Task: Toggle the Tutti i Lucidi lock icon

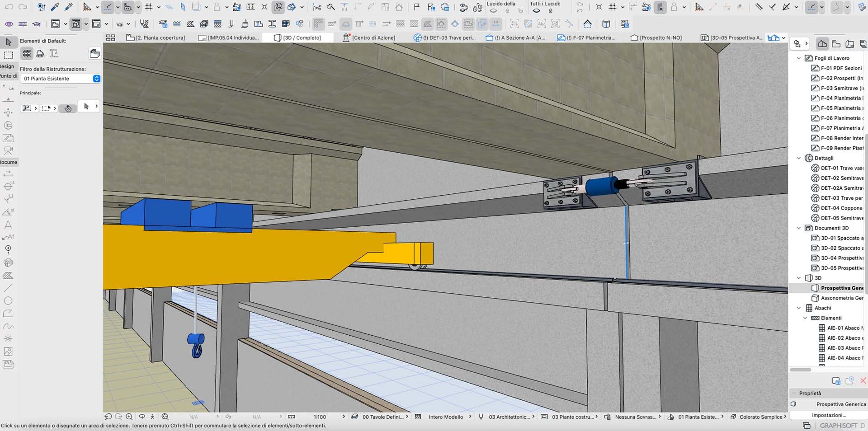Action: tap(551, 11)
